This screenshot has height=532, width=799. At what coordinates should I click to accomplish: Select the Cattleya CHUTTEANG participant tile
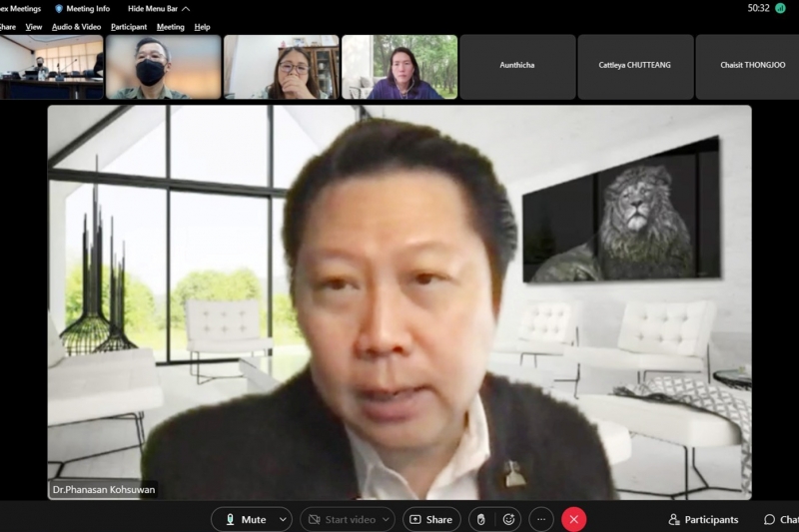[x=635, y=66]
